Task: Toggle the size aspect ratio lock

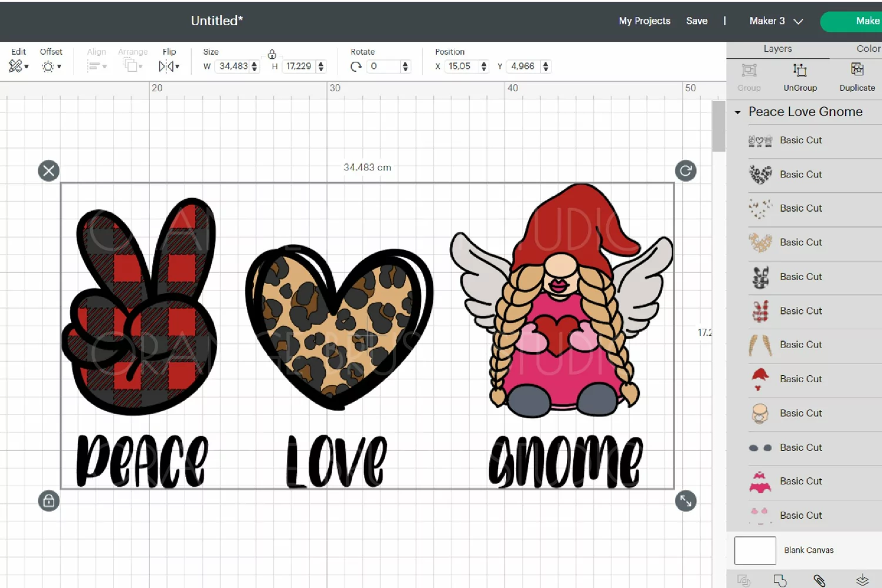Action: point(272,54)
